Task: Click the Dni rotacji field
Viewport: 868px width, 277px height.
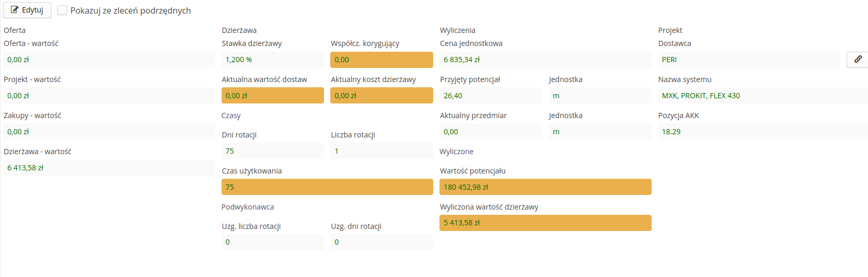Action: [272, 151]
